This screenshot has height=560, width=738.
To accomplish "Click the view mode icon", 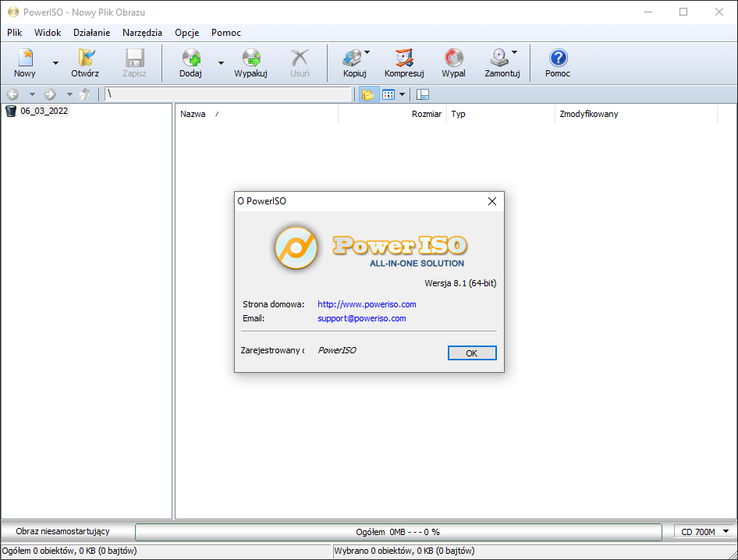I will tap(389, 94).
